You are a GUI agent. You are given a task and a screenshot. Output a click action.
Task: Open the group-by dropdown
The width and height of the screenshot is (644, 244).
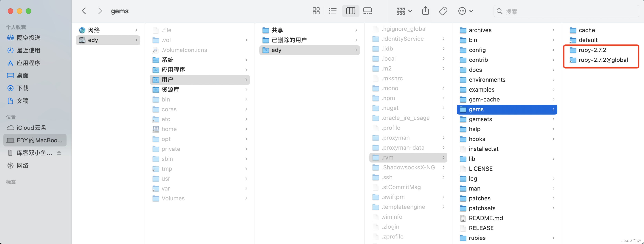coord(404,11)
